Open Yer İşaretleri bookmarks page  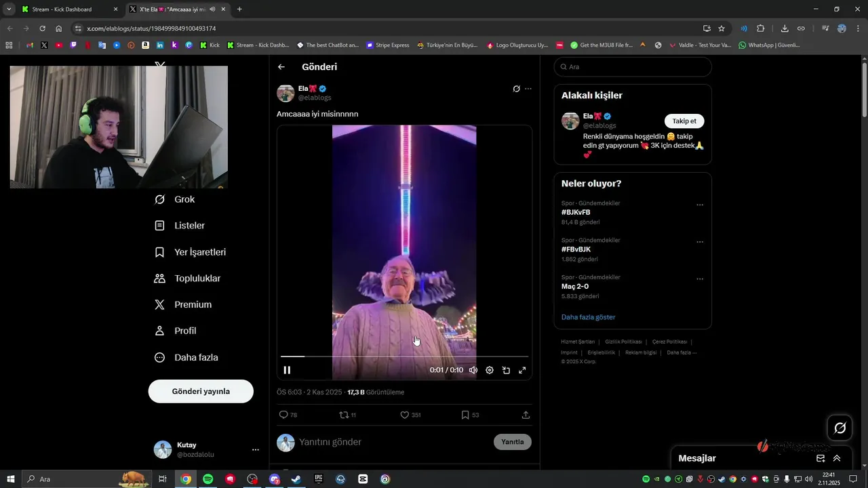tap(190, 252)
